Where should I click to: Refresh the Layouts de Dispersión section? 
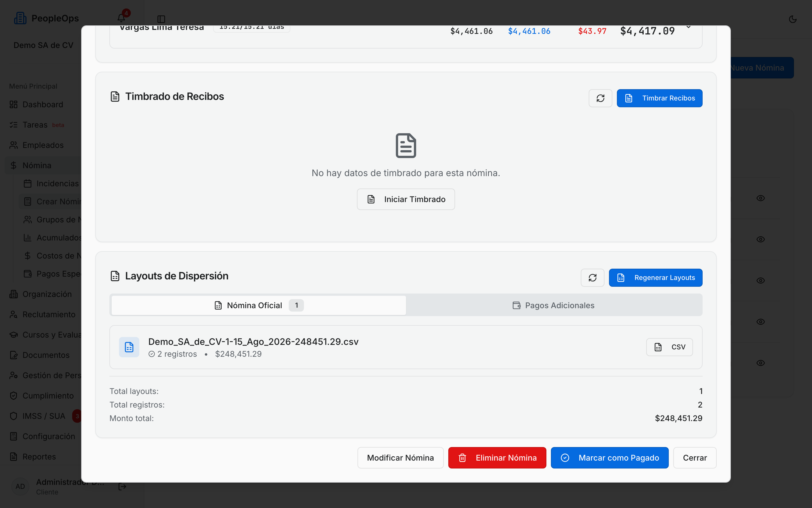pyautogui.click(x=593, y=277)
